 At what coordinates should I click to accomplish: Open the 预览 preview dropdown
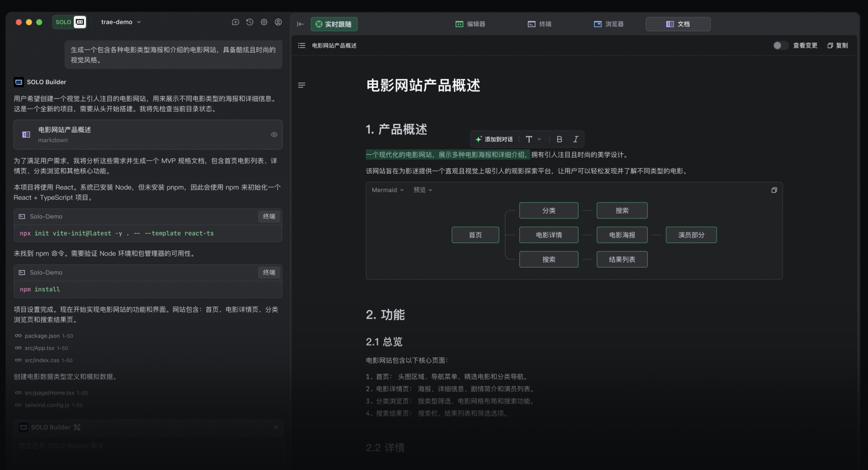[422, 190]
